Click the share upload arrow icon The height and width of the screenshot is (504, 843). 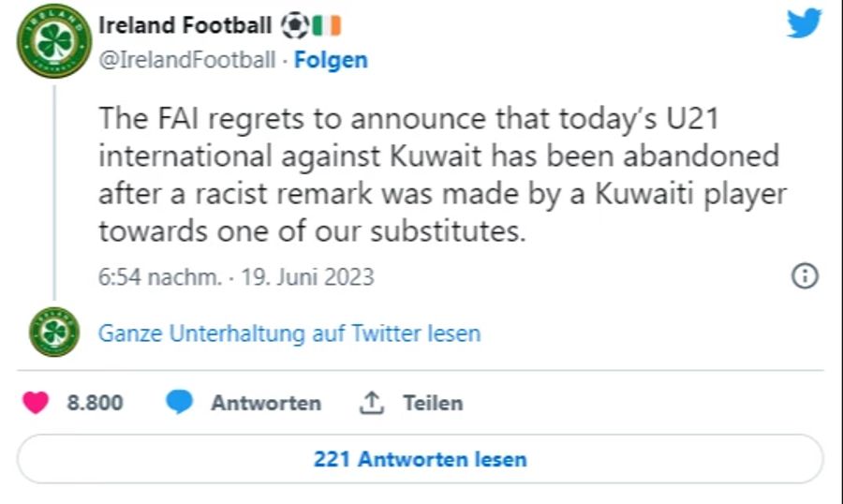pos(372,403)
